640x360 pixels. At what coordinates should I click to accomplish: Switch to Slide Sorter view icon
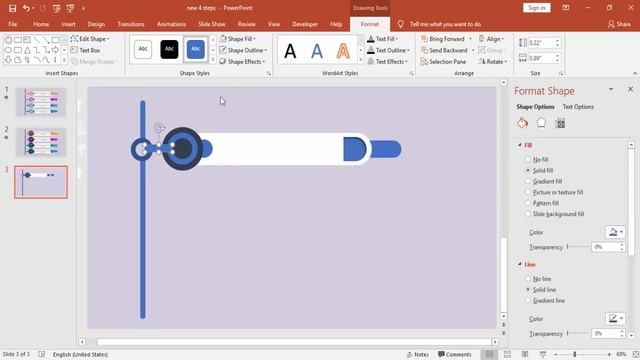[507, 354]
